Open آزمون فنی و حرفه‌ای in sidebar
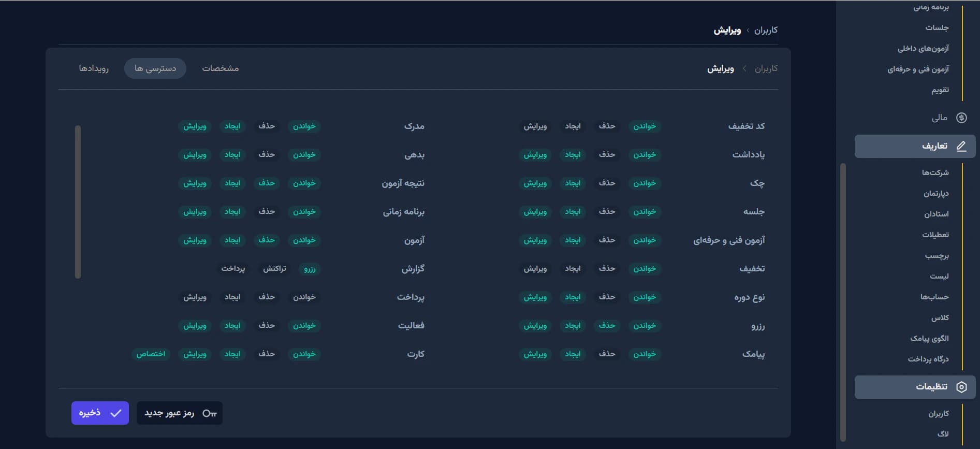Image resolution: width=980 pixels, height=449 pixels. point(918,69)
